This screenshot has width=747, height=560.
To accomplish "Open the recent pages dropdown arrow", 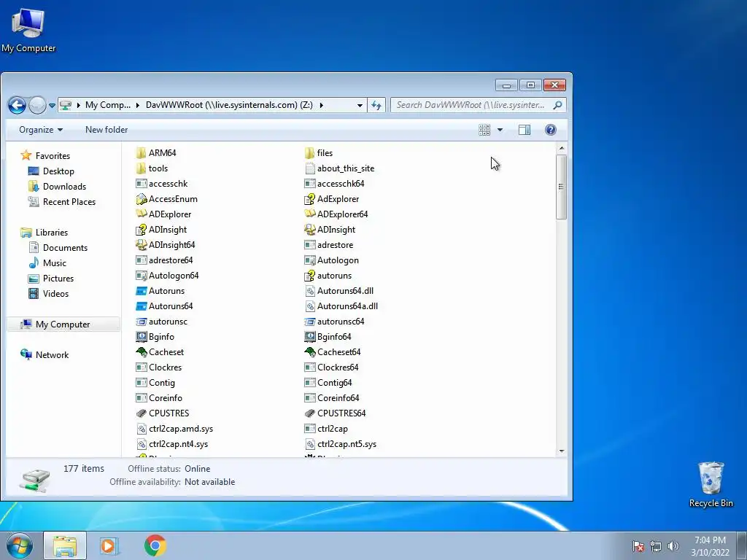I will coord(52,105).
